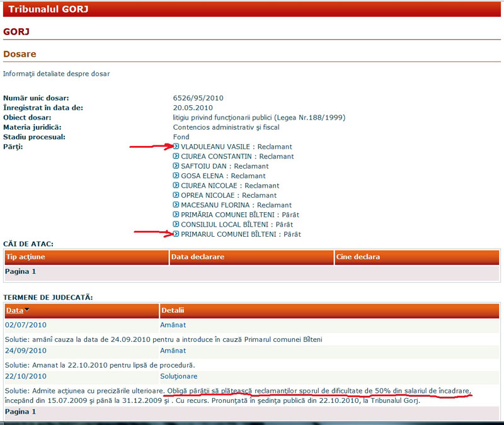
Task: Click arrow icon beside OPREA NICOLAE
Action: [176, 195]
